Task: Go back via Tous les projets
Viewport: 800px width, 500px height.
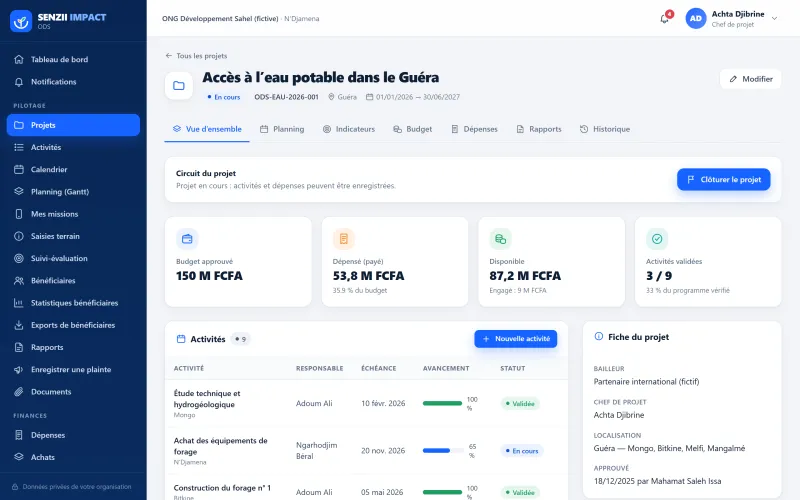Action: 196,56
